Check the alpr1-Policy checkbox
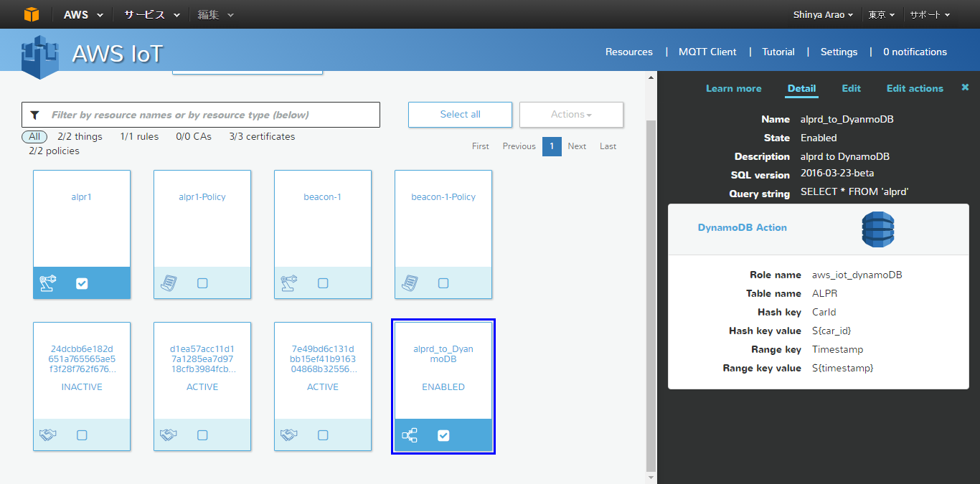 coord(202,283)
